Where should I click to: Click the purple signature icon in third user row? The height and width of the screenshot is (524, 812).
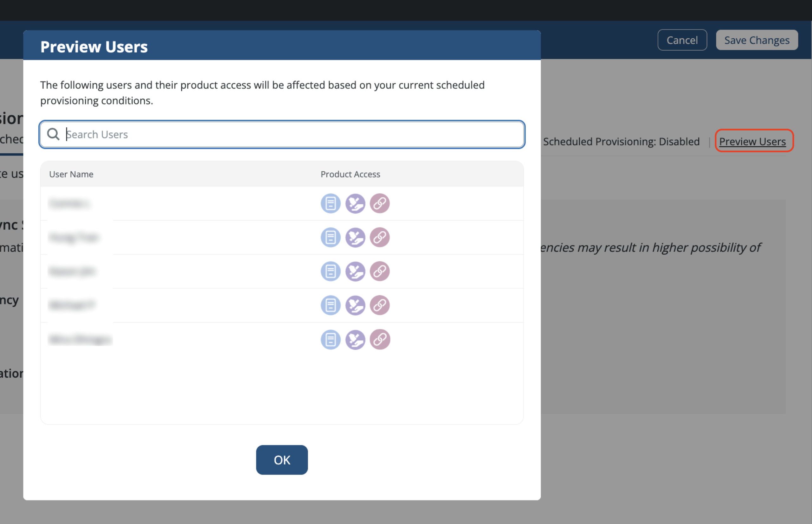coord(355,271)
